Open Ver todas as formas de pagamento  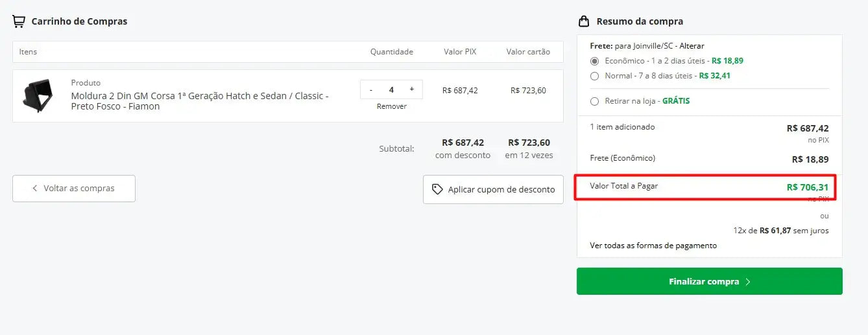653,246
